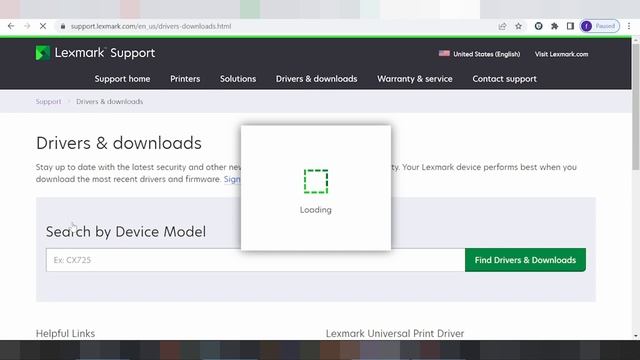Click the share page icon in address bar
The width and height of the screenshot is (640, 360).
click(x=502, y=26)
